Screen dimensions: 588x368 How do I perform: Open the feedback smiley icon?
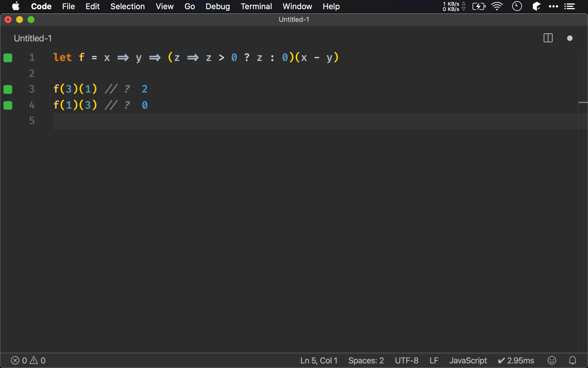(x=552, y=361)
